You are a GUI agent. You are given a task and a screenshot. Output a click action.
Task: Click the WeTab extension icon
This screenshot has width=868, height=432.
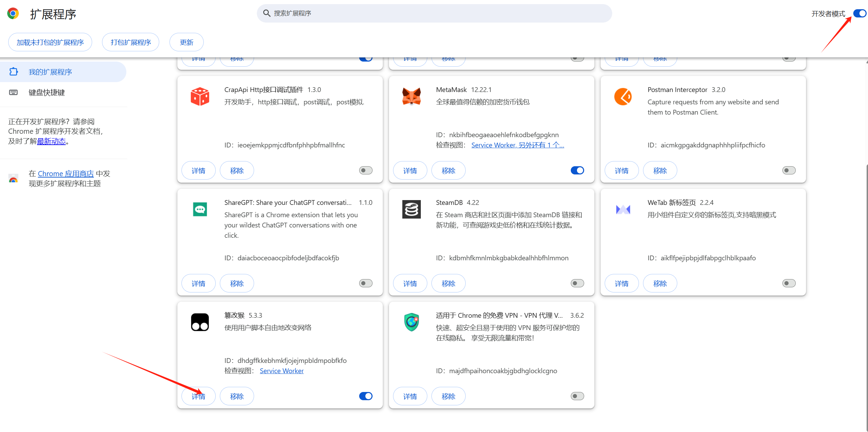[x=623, y=209]
